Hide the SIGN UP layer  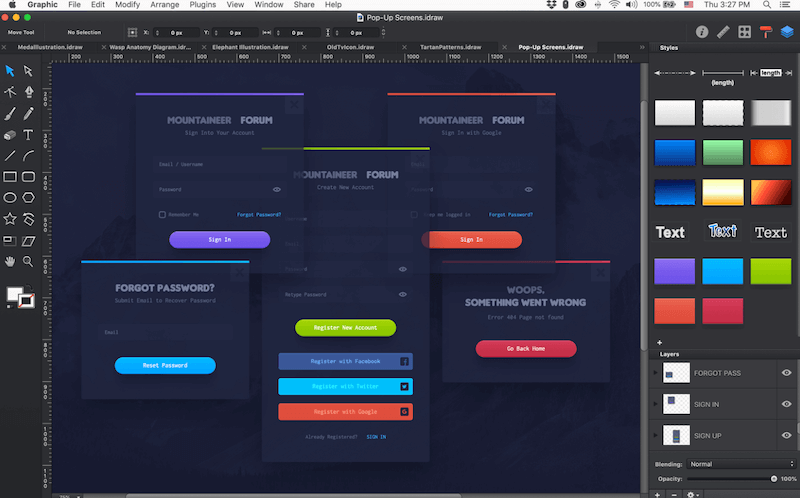(786, 435)
